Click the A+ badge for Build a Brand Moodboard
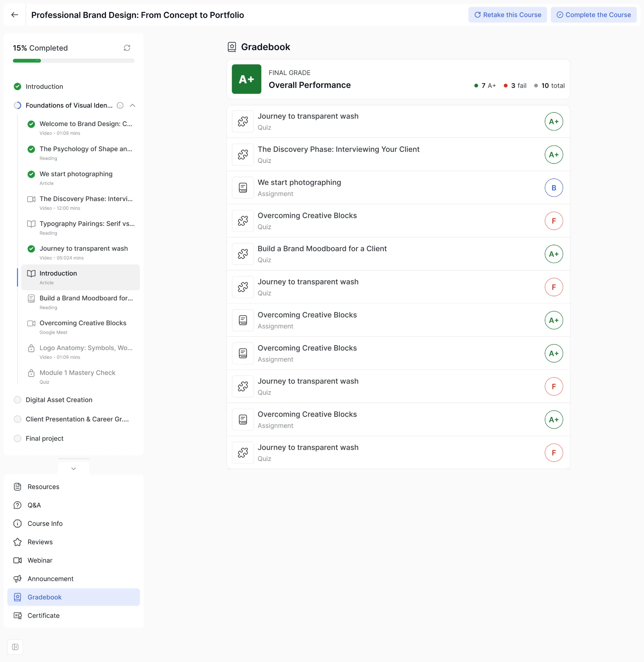 click(x=554, y=254)
